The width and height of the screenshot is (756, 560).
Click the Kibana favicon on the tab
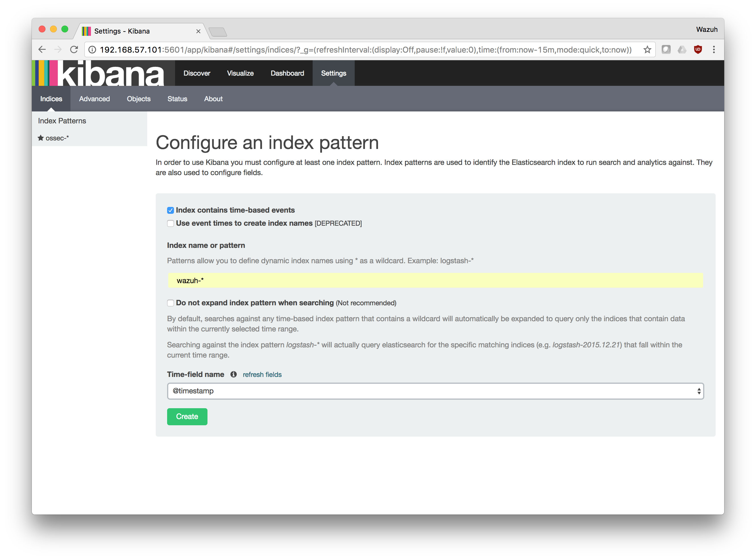(x=86, y=31)
